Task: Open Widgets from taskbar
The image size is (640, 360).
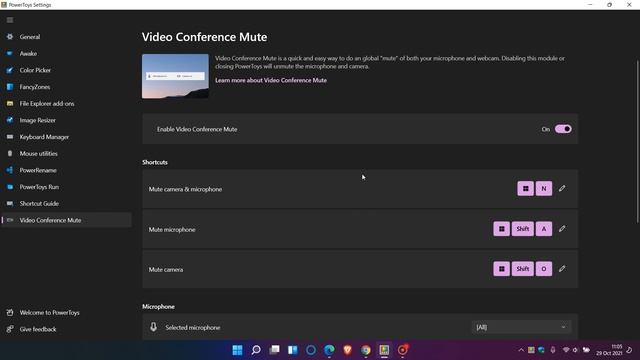Action: pos(293,350)
